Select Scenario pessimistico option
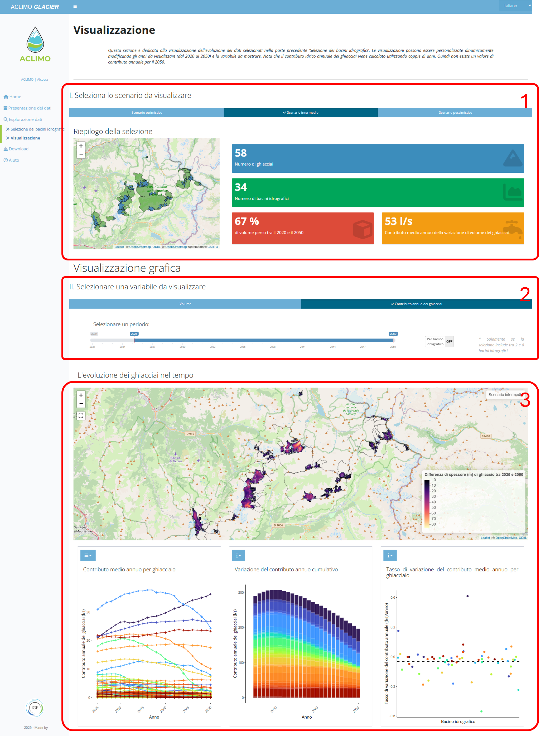This screenshot has width=560, height=736. [x=455, y=113]
